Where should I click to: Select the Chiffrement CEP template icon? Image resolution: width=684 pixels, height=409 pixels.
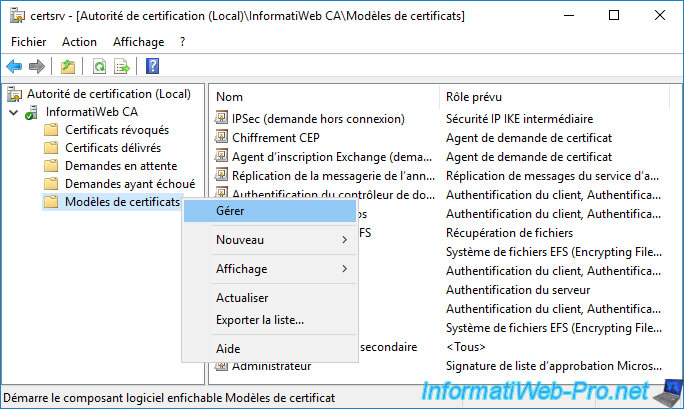pos(223,138)
